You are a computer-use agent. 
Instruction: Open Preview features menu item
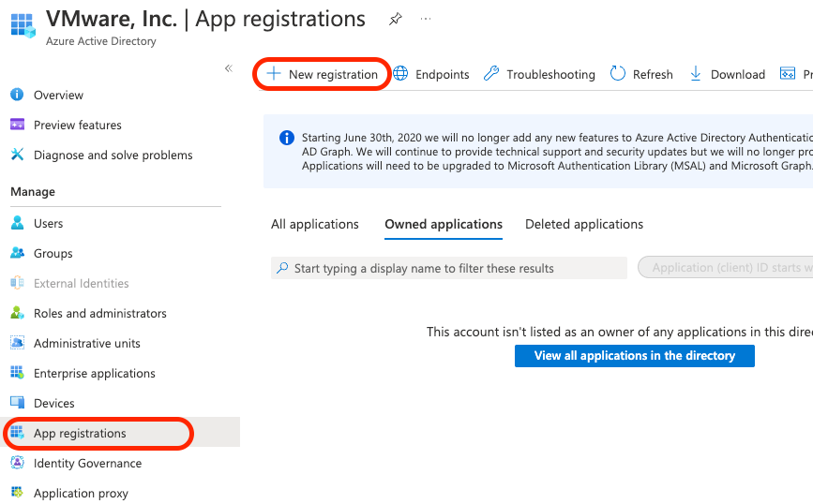[x=77, y=125]
